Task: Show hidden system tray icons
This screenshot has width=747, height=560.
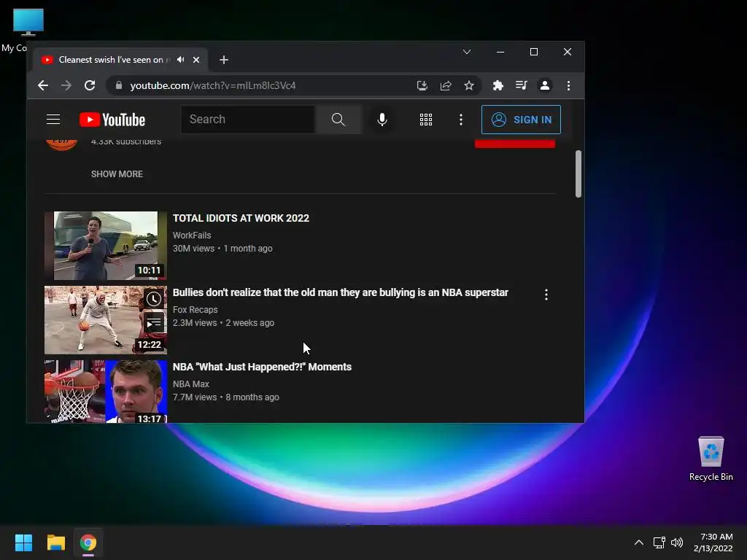Action: point(639,542)
